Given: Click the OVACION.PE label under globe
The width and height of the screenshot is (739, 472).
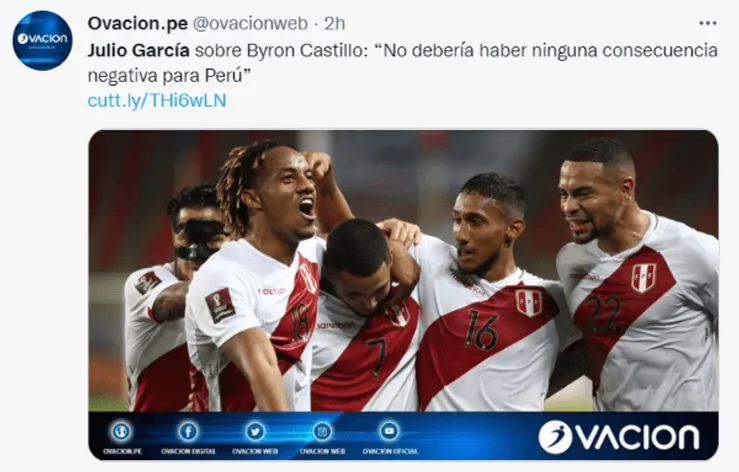Looking at the screenshot, I should (122, 451).
